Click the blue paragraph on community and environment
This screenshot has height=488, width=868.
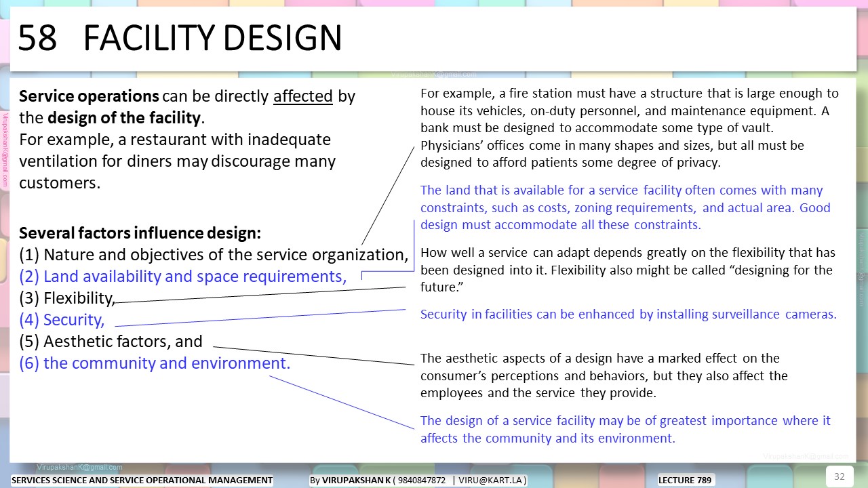(x=625, y=429)
